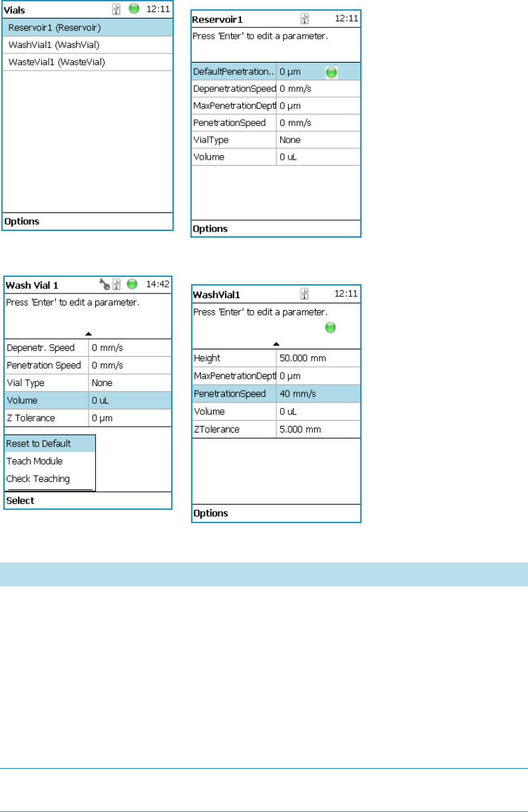Select Penetration Speed row in Wash Vial 1

[x=88, y=365]
